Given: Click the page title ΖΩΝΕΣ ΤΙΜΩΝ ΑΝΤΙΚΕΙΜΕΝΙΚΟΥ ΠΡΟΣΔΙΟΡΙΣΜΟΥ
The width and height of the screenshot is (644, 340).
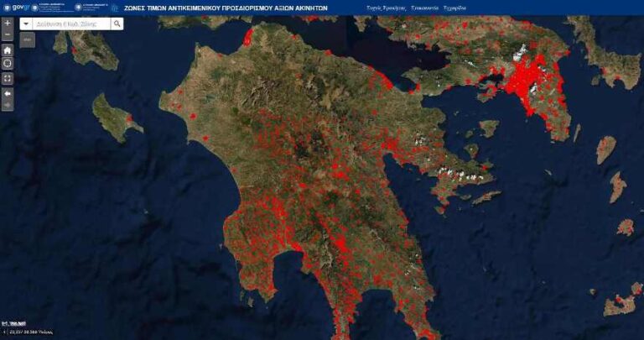Looking at the screenshot, I should (x=226, y=8).
